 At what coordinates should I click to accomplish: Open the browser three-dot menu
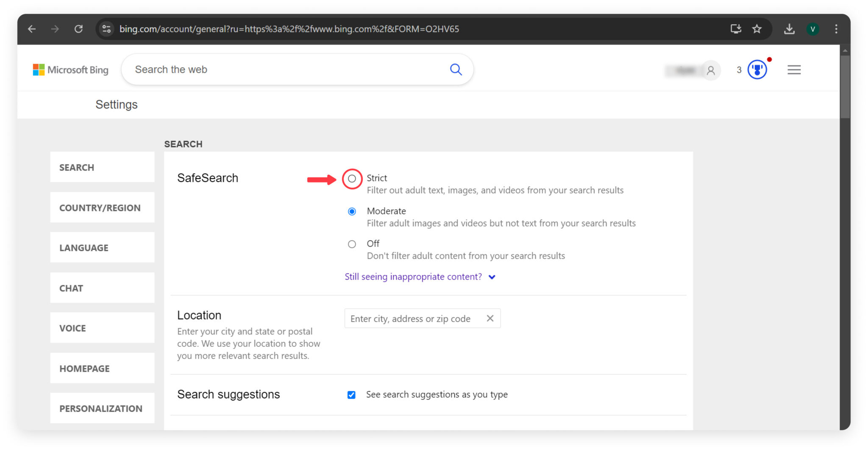tap(836, 29)
